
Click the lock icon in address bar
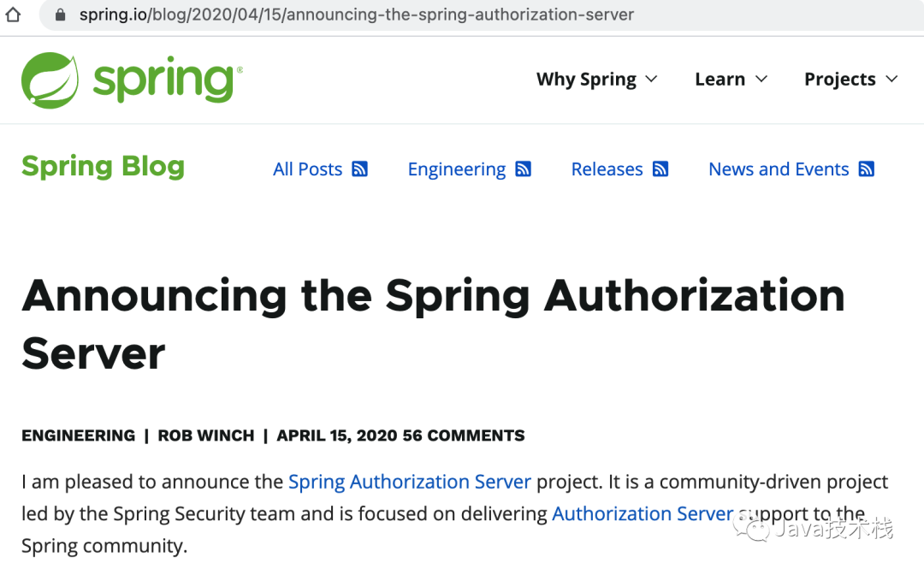[60, 15]
